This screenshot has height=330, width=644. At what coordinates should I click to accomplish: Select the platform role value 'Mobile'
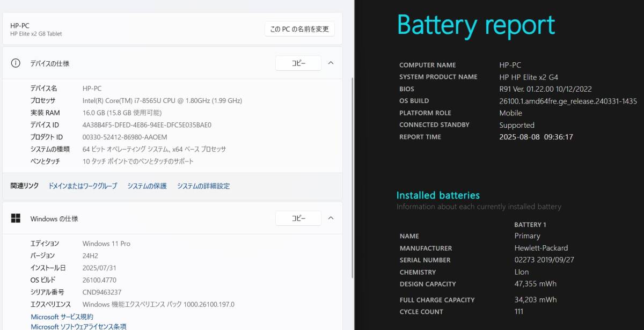click(x=510, y=113)
